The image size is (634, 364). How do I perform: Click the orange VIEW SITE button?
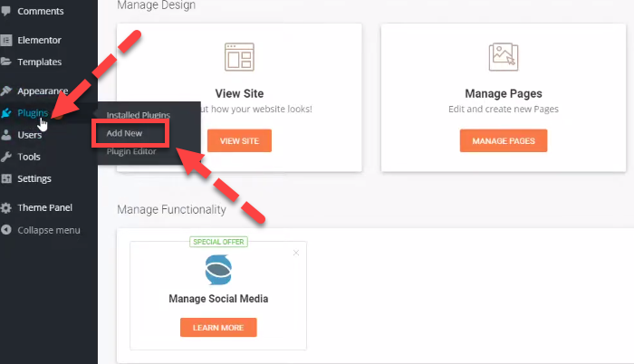tap(239, 140)
